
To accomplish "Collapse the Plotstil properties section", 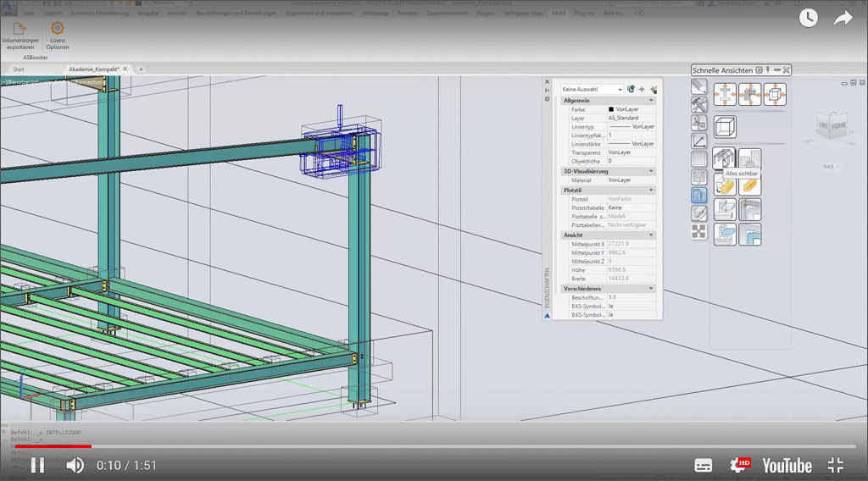I will tap(651, 191).
